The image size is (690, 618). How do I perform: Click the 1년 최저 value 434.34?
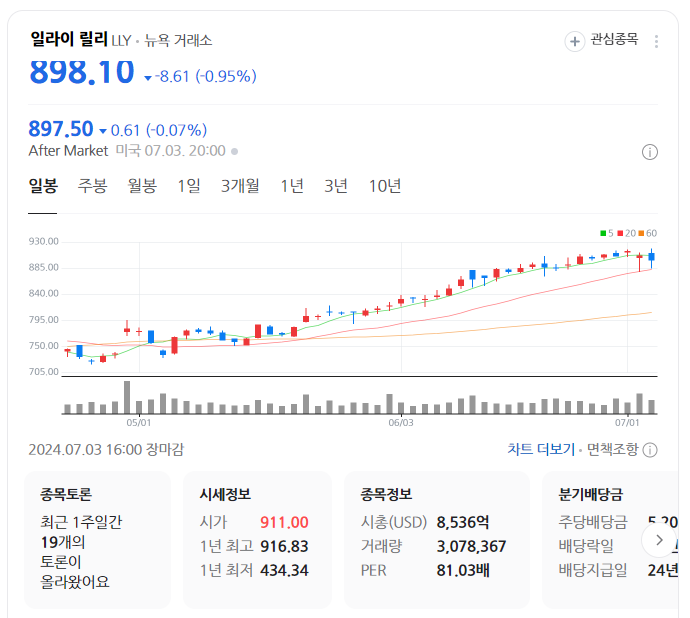point(284,570)
